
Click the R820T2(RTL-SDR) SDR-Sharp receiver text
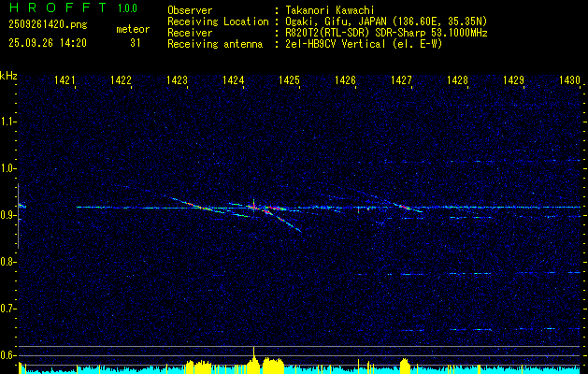[386, 33]
